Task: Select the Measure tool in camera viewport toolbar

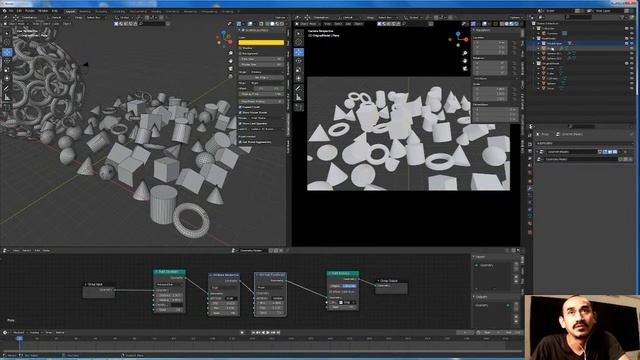Action: coord(299,97)
